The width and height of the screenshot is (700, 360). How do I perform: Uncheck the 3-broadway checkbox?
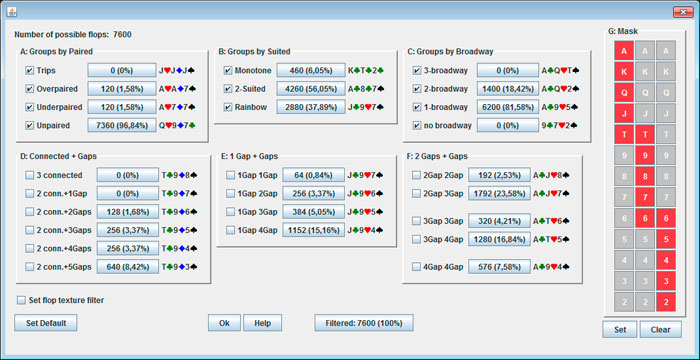click(x=417, y=71)
